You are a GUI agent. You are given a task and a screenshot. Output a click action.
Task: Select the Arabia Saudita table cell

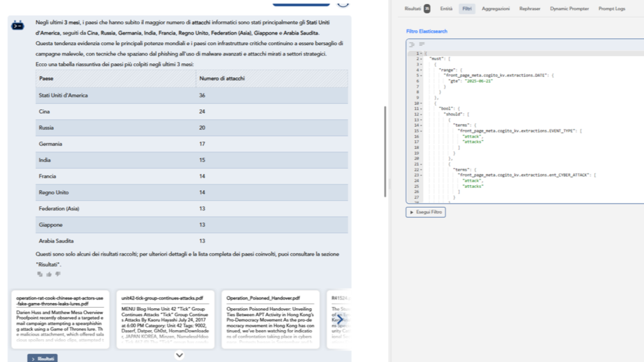tap(116, 241)
